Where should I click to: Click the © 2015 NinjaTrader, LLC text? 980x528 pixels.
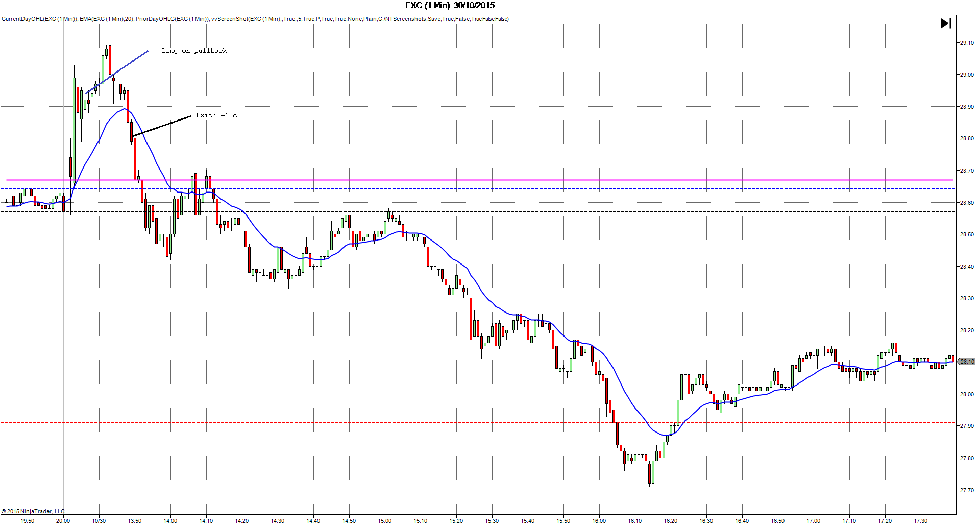(33, 511)
